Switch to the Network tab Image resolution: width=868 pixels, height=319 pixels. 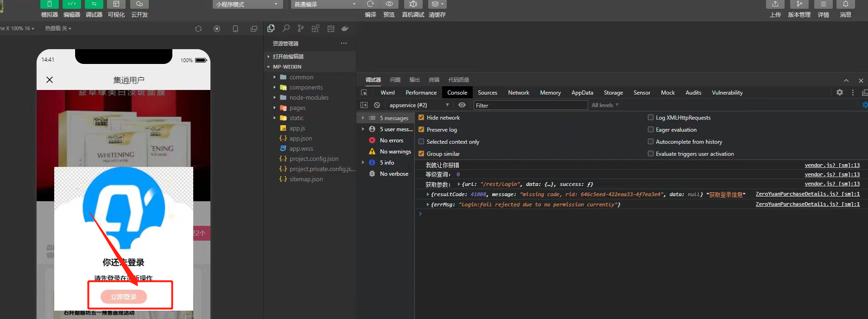(518, 93)
